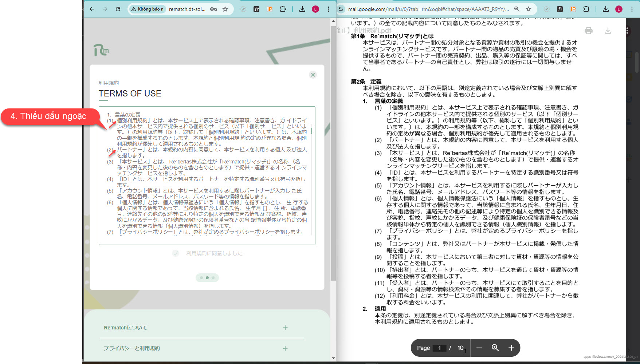Zoom out on the PDF page
Image resolution: width=640 pixels, height=364 pixels.
479,348
